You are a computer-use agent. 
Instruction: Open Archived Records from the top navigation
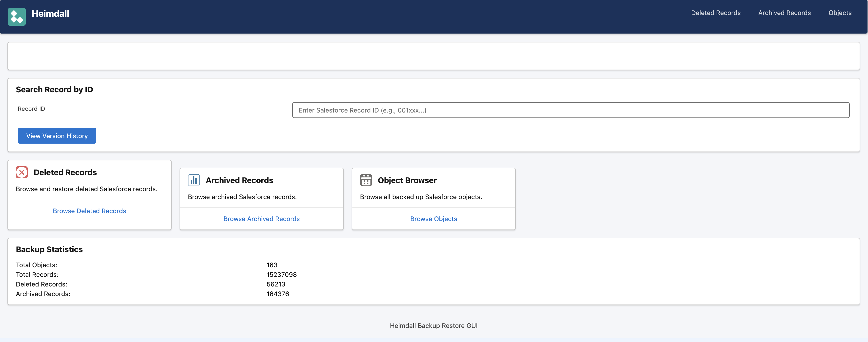point(784,13)
